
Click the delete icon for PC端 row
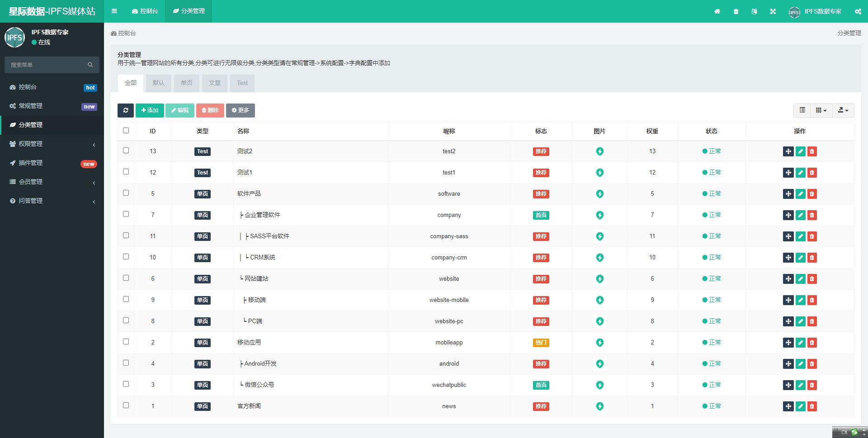(812, 321)
